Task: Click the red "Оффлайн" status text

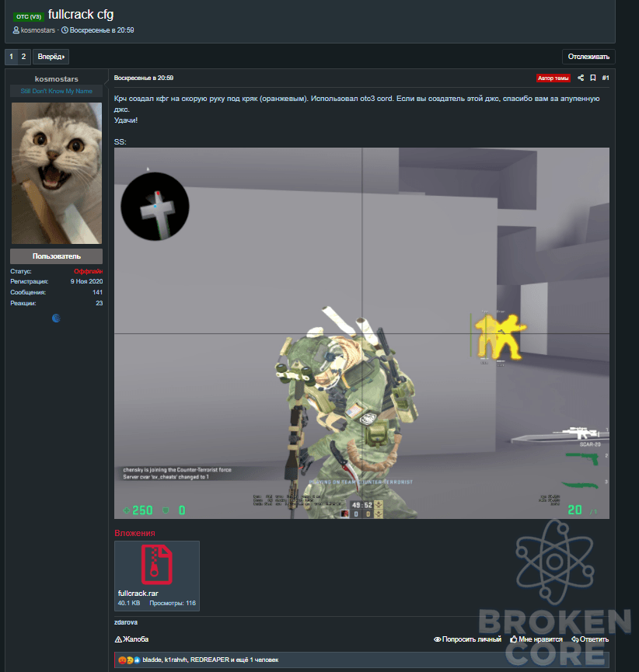Action: point(88,271)
